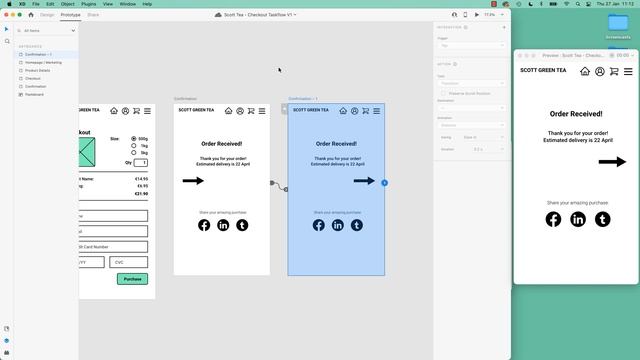Viewport: 640px width, 360px height.
Task: Switch to the Share tab
Action: 93,15
